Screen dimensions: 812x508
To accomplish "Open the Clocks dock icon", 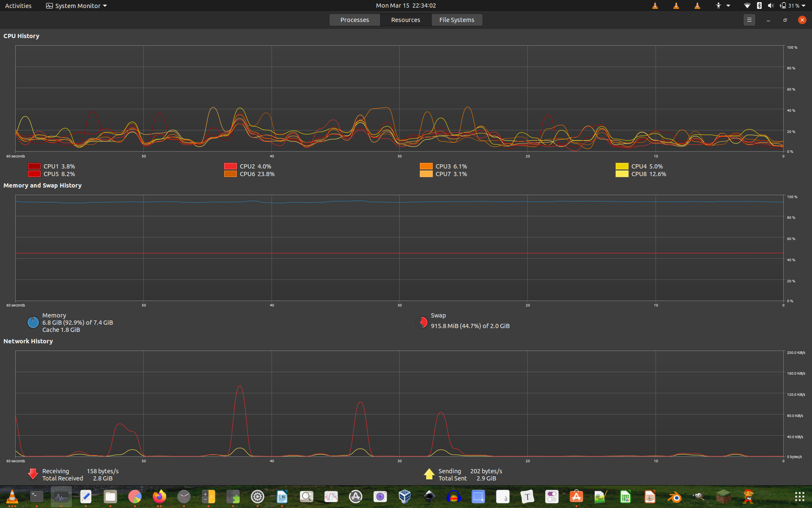I will tap(184, 497).
